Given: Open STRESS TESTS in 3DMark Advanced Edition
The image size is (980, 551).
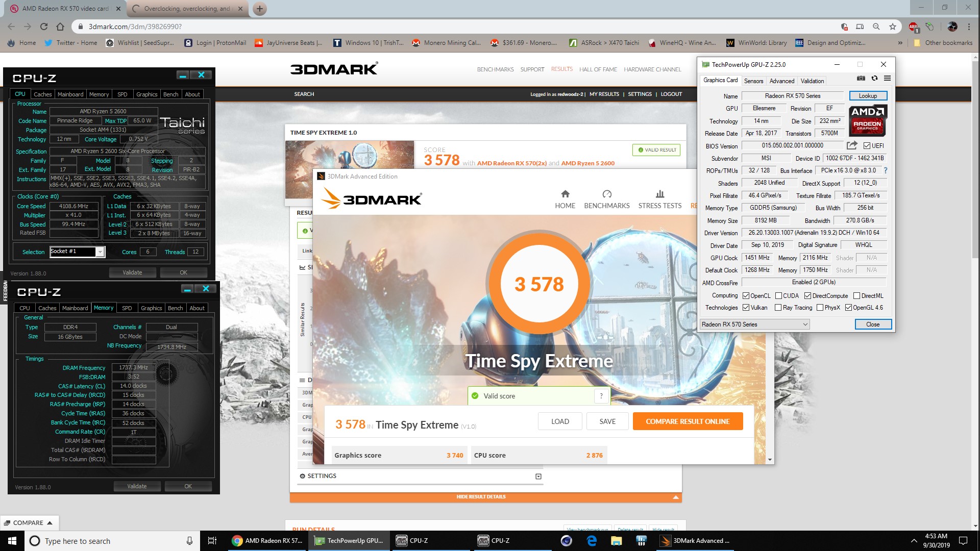Looking at the screenshot, I should 660,199.
